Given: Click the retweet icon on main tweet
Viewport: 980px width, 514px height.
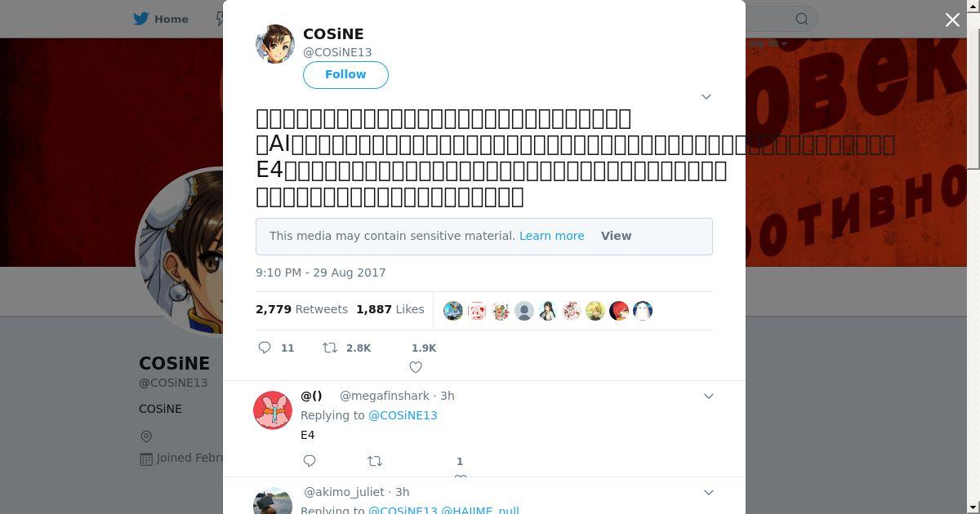Looking at the screenshot, I should click(330, 348).
